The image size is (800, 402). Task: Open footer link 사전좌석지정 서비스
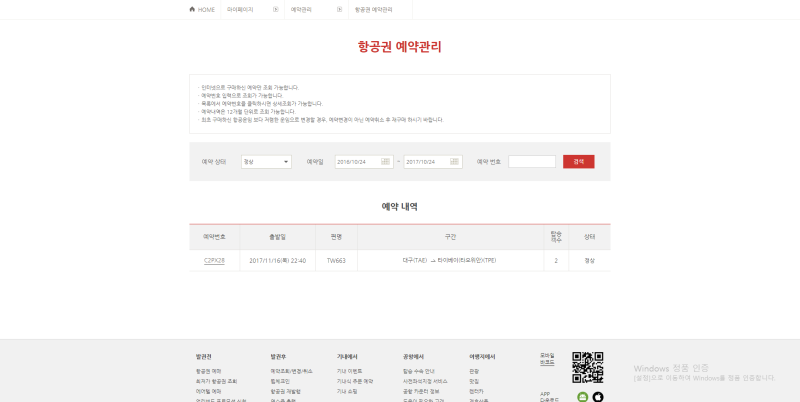425,381
